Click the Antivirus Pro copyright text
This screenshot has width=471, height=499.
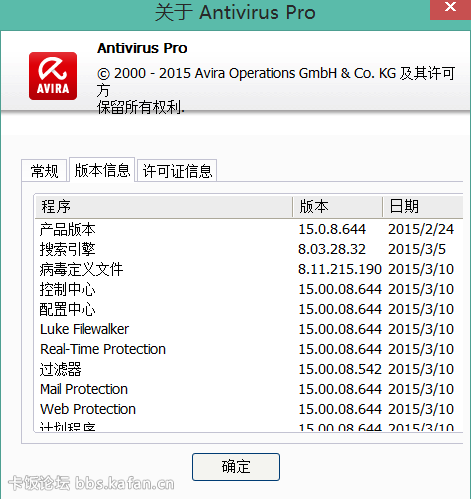[x=276, y=90]
